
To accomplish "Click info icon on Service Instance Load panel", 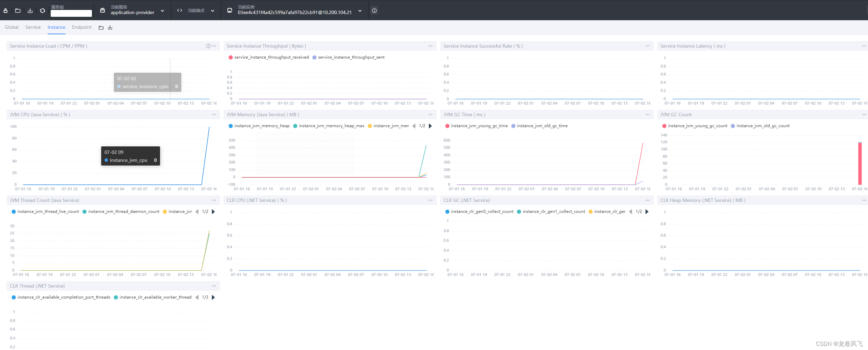I will point(208,46).
